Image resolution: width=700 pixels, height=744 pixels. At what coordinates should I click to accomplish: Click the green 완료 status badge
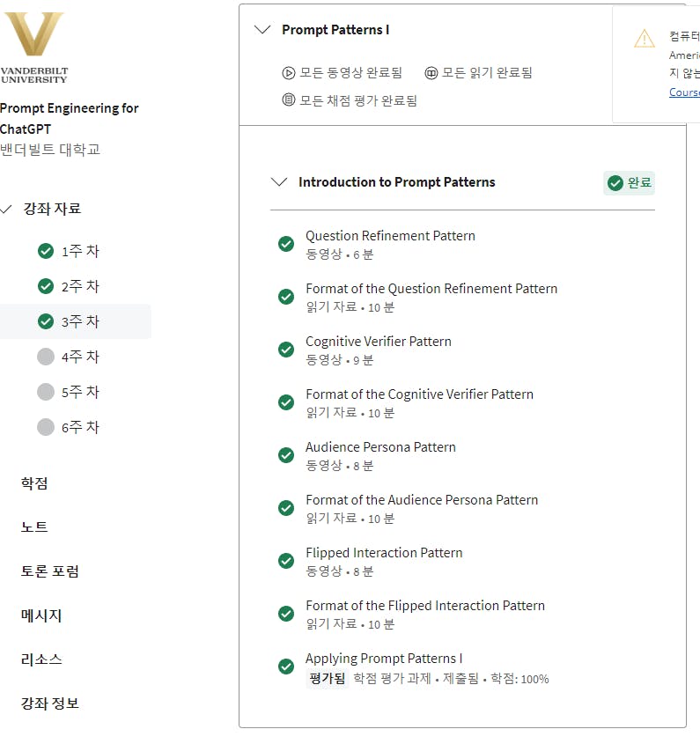tap(630, 183)
